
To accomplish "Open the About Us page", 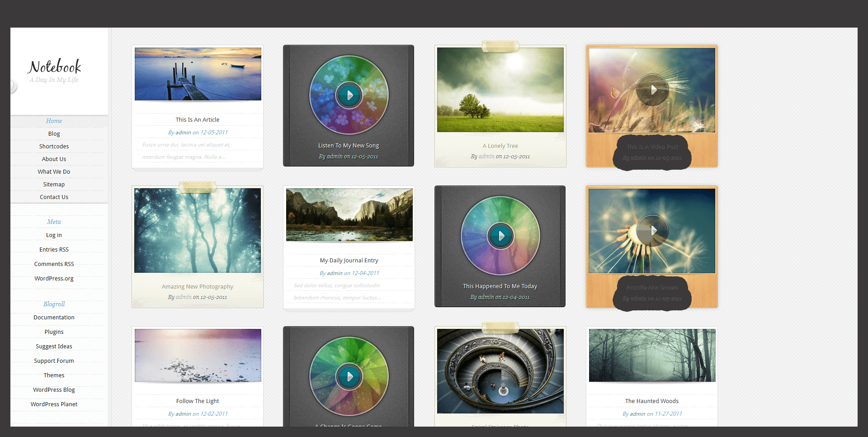I will (54, 159).
